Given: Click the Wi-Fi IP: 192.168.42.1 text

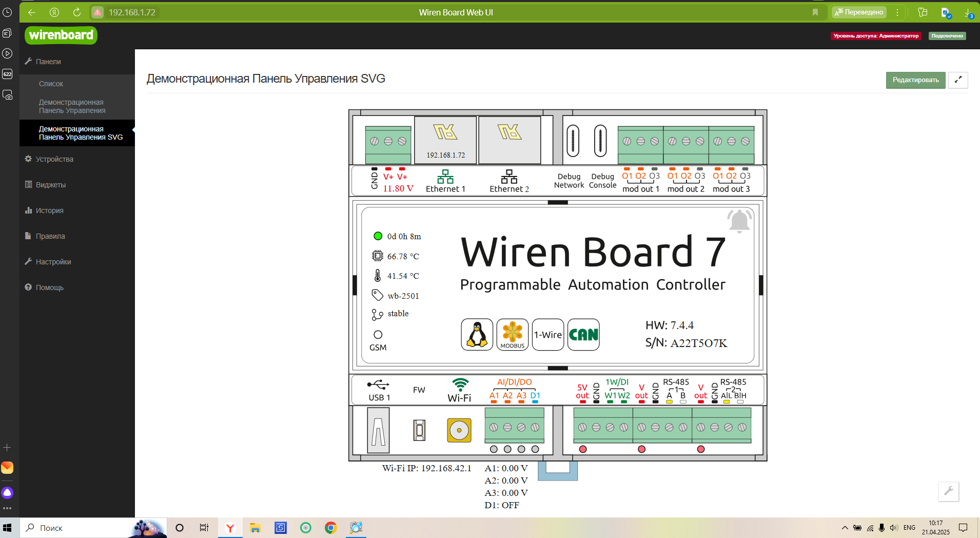Looking at the screenshot, I should (426, 468).
